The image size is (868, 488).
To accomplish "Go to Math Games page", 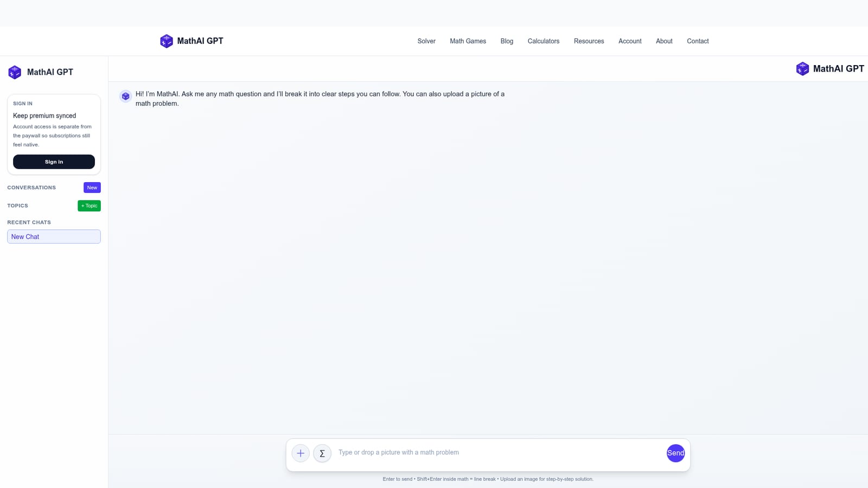I will click(x=468, y=41).
